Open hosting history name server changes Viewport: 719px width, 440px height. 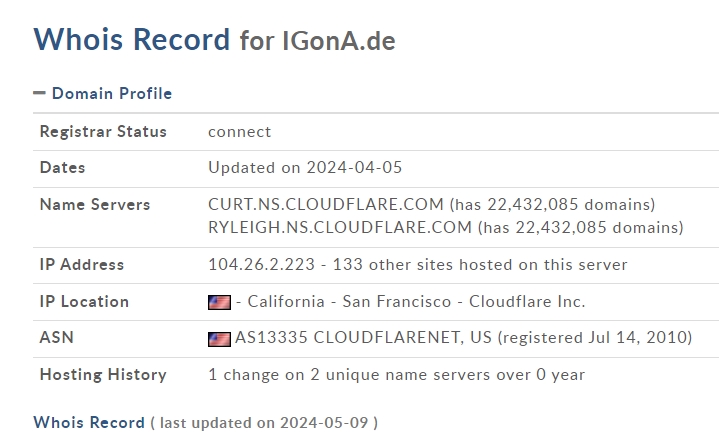pos(396,375)
